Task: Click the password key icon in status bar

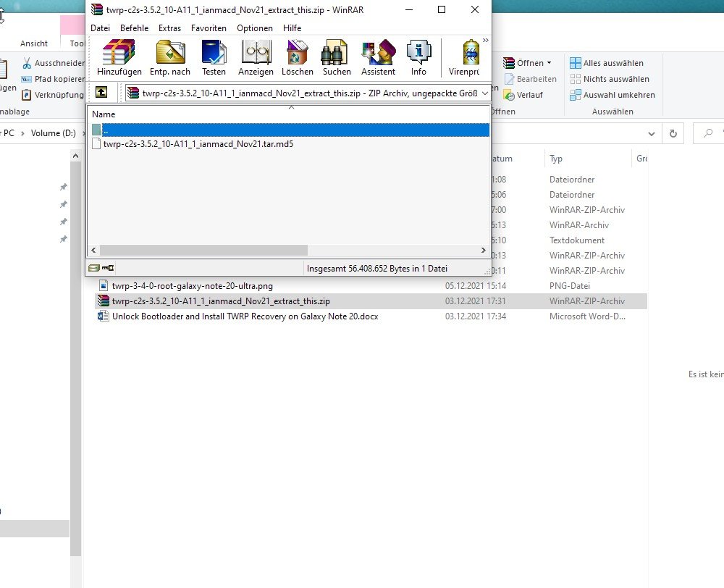Action: coord(108,268)
